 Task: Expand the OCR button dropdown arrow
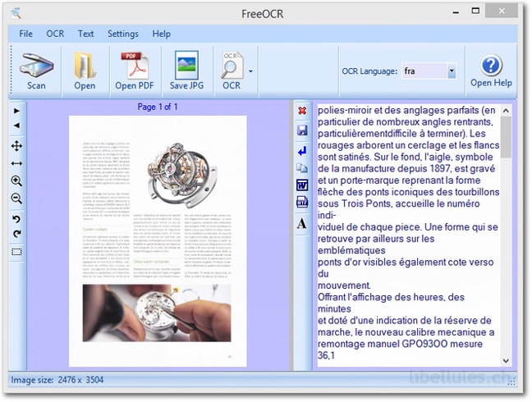pos(250,71)
